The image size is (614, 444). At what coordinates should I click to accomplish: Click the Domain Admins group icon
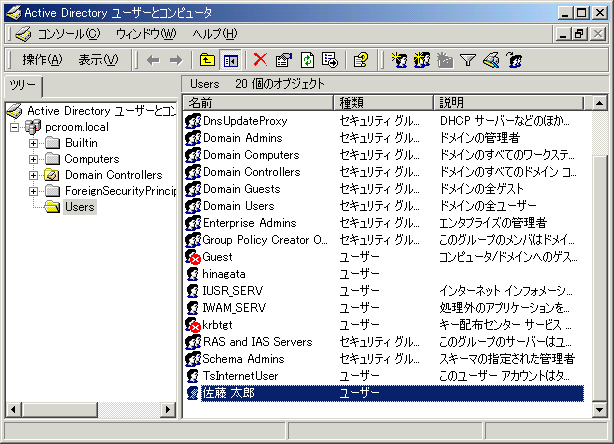point(193,138)
